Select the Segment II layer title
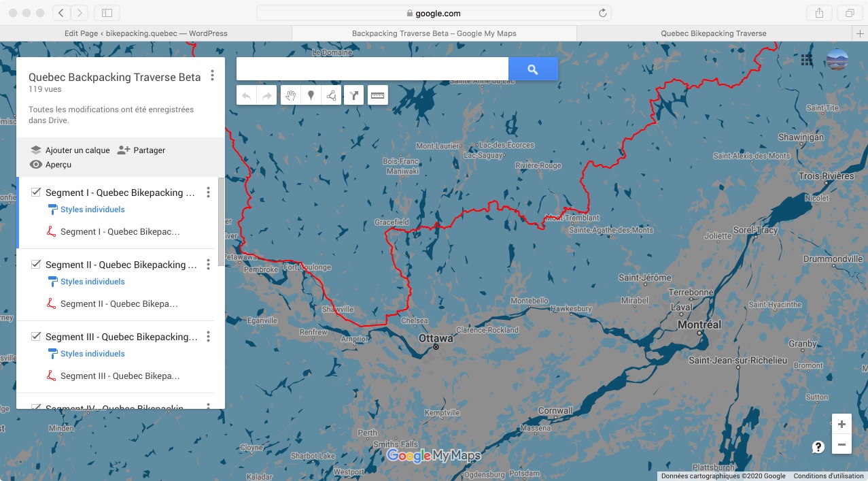 point(121,265)
